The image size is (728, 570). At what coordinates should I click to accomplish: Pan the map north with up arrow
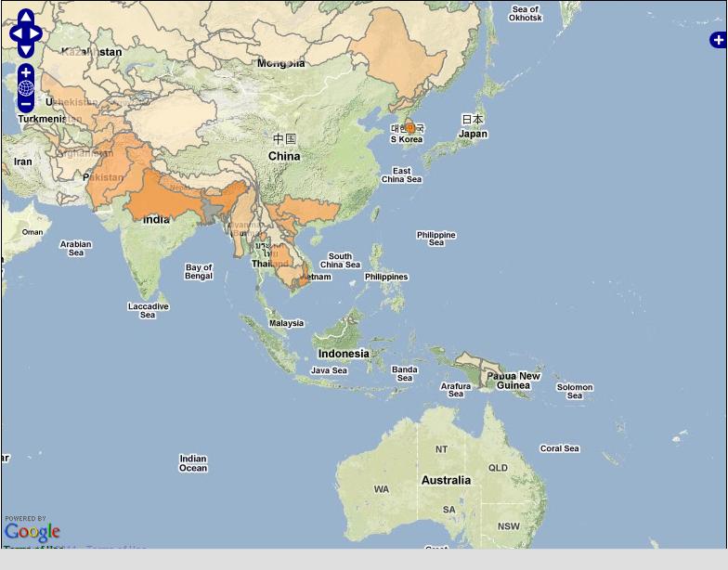tap(26, 18)
